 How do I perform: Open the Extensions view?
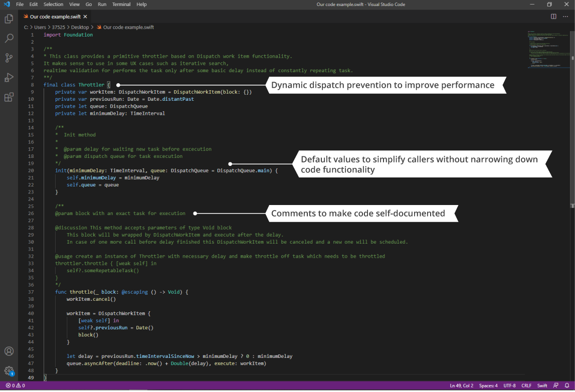[9, 97]
